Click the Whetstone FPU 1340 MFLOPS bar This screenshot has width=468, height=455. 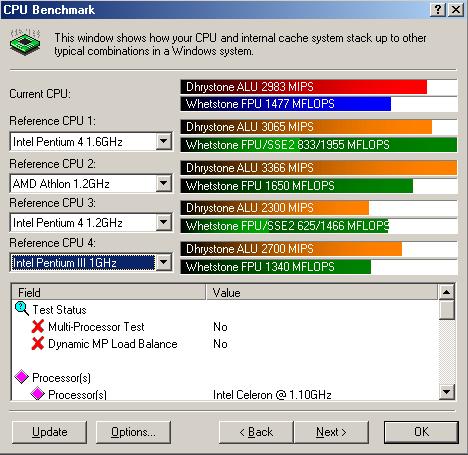276,267
